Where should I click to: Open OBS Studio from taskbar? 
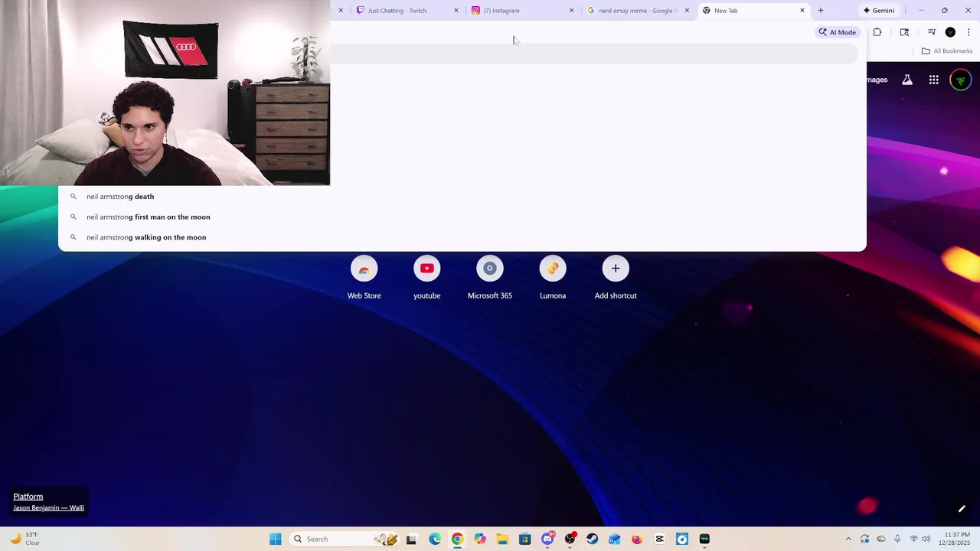(570, 540)
